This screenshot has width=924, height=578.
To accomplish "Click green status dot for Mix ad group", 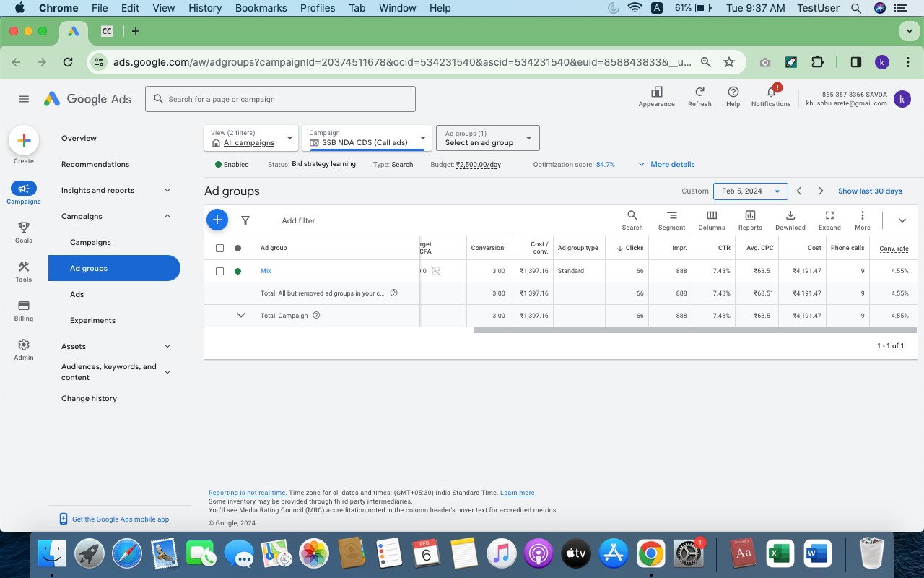I will coord(237,271).
